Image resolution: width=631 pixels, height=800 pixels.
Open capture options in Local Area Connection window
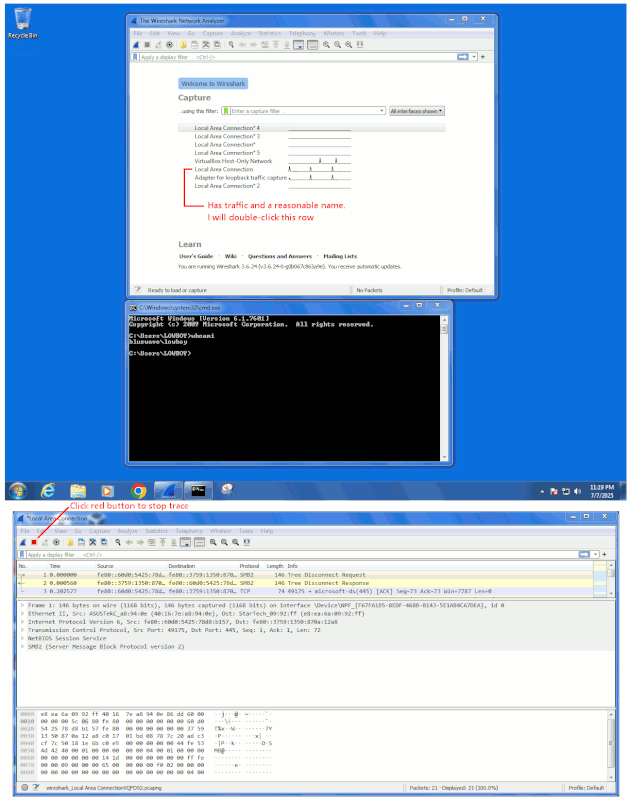coord(56,542)
